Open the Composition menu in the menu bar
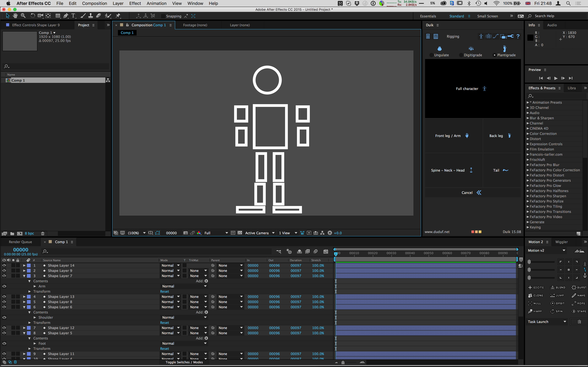The width and height of the screenshot is (588, 367). [x=94, y=3]
